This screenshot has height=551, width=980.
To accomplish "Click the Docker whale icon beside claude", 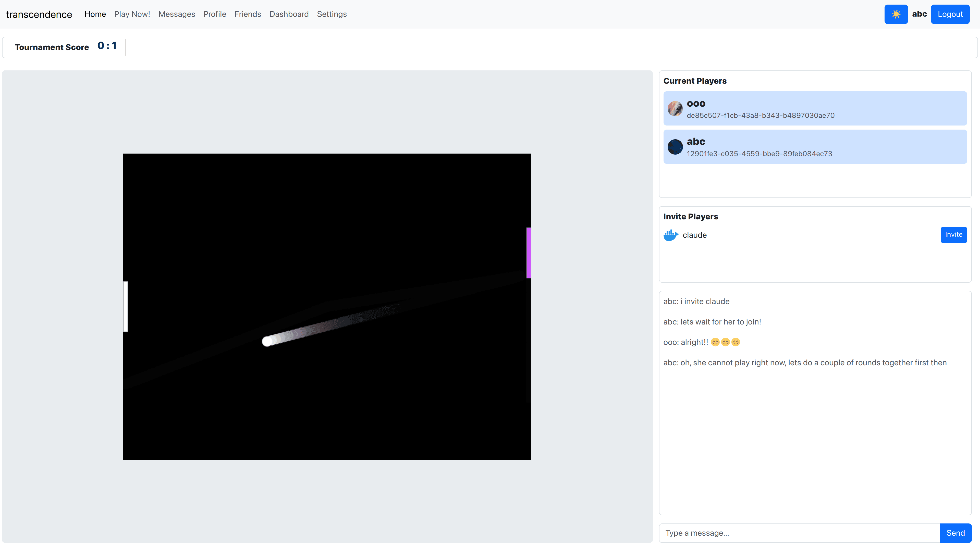I will click(x=671, y=235).
